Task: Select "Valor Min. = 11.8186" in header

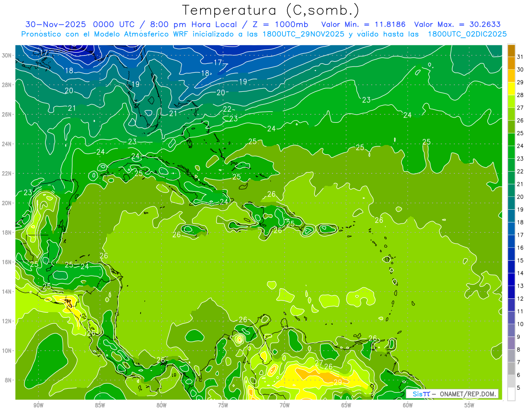Action: [x=364, y=24]
